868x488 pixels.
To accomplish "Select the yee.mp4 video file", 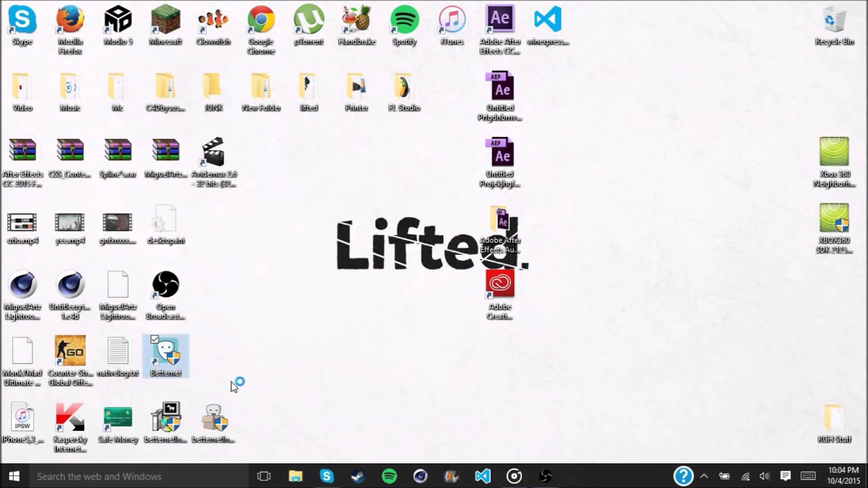I will (x=70, y=228).
